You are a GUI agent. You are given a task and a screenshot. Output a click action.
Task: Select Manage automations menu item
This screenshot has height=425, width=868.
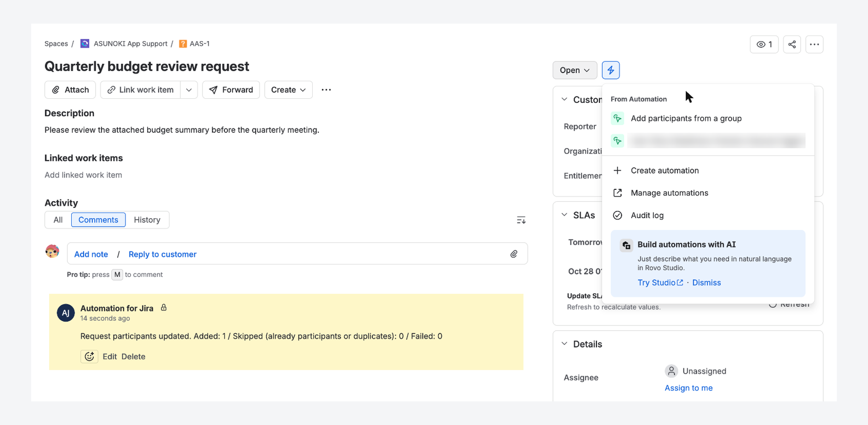click(708, 193)
